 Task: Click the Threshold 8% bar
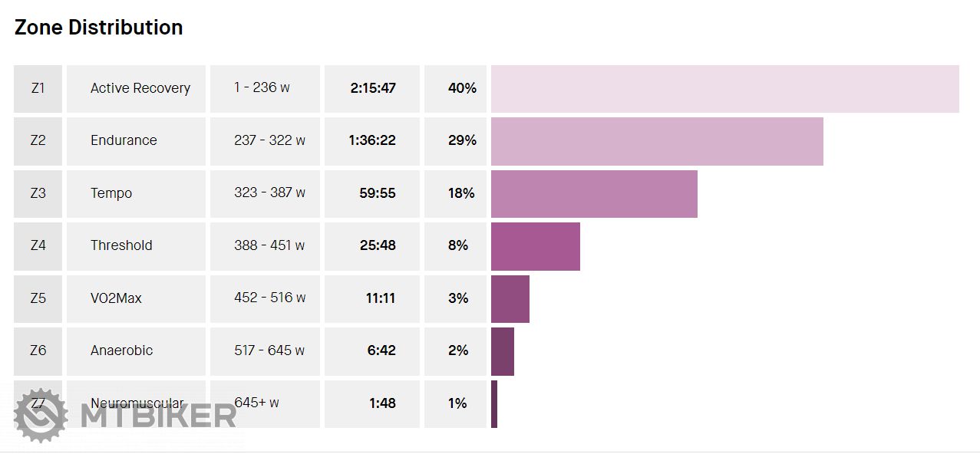coord(536,246)
